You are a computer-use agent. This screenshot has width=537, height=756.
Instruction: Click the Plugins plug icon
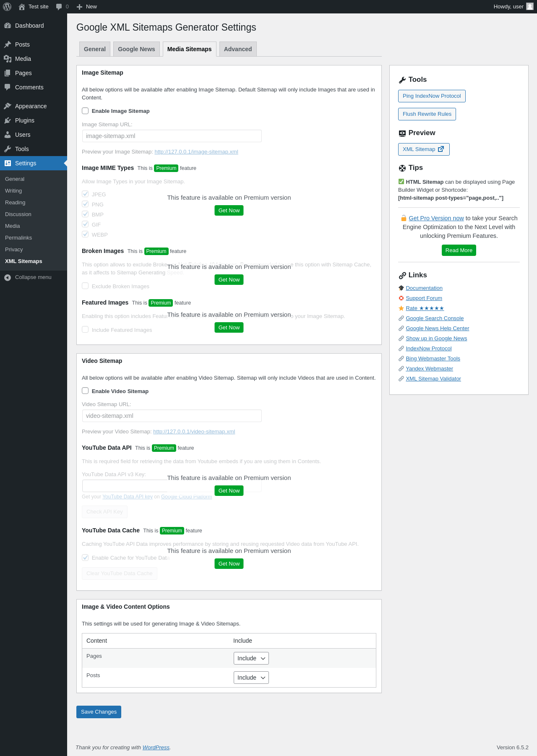[8, 120]
